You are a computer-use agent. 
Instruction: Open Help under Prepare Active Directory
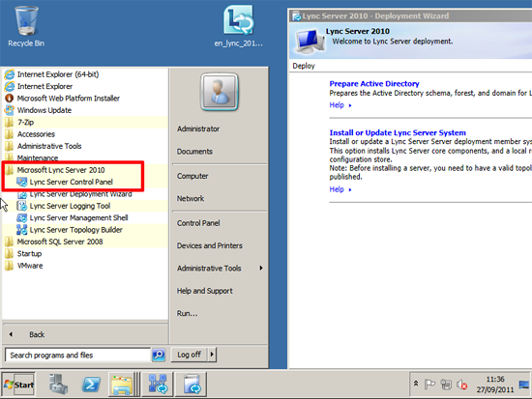[x=340, y=105]
